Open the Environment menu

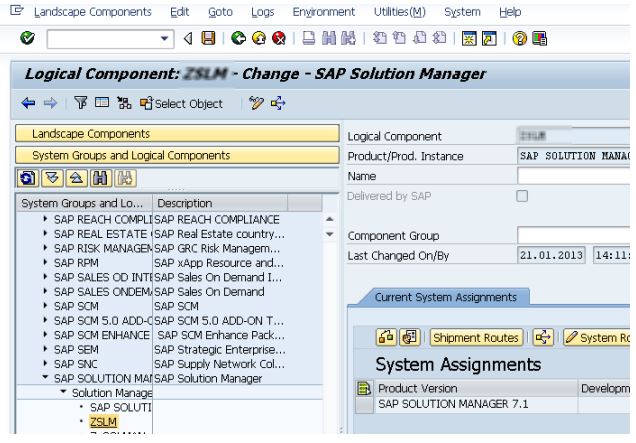324,12
